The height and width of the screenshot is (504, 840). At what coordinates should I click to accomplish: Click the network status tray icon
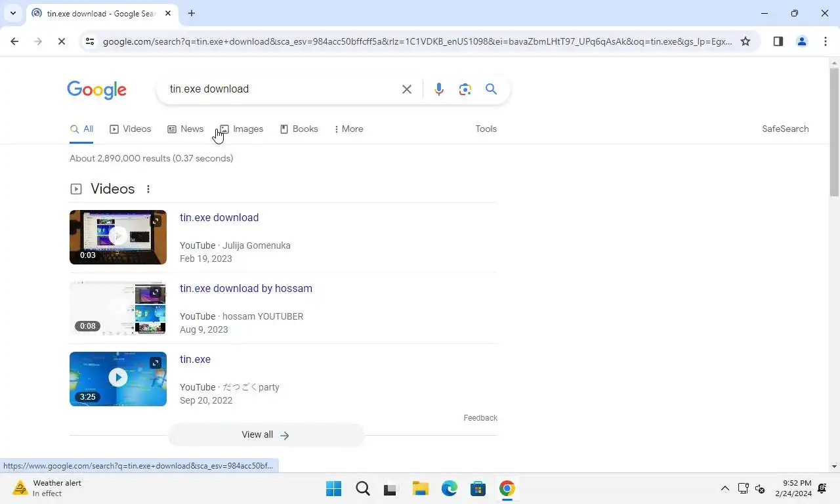click(743, 488)
